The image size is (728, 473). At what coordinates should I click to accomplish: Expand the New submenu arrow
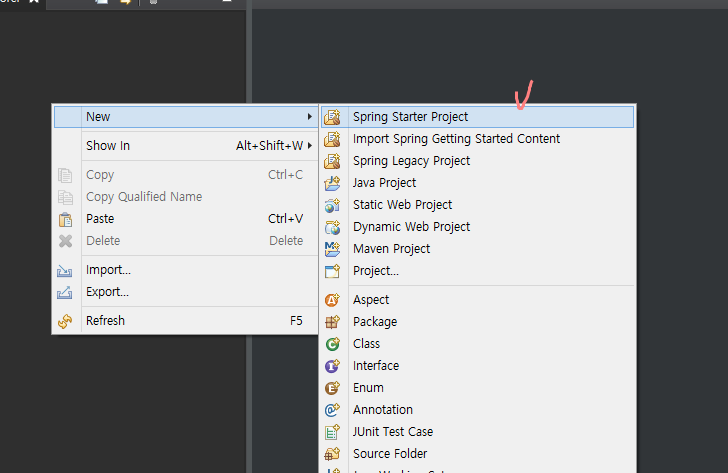[x=310, y=117]
